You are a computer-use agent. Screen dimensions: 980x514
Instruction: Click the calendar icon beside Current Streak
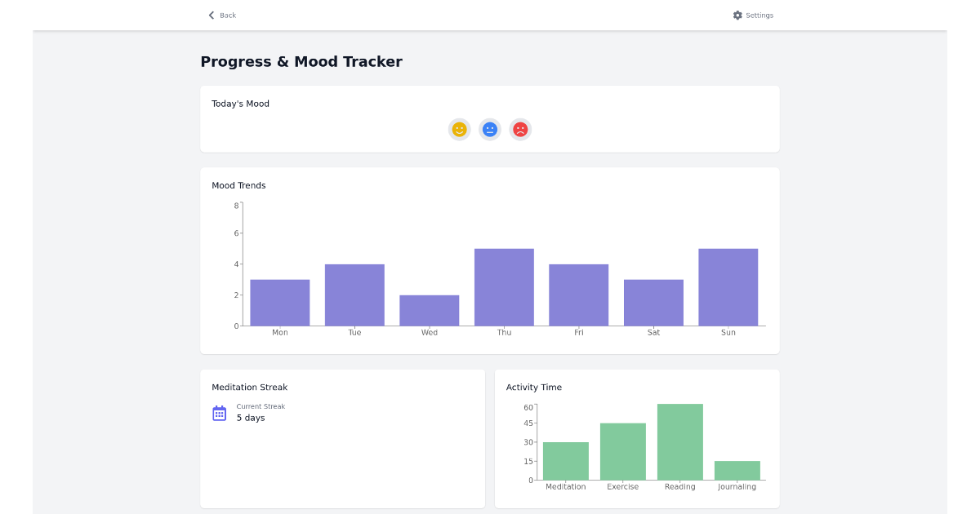point(218,413)
